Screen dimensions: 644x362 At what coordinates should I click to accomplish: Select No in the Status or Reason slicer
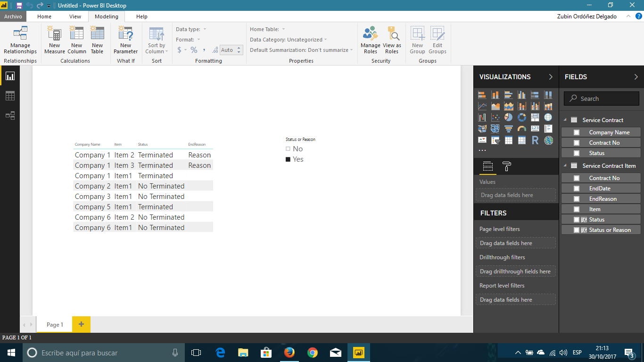[x=288, y=149]
